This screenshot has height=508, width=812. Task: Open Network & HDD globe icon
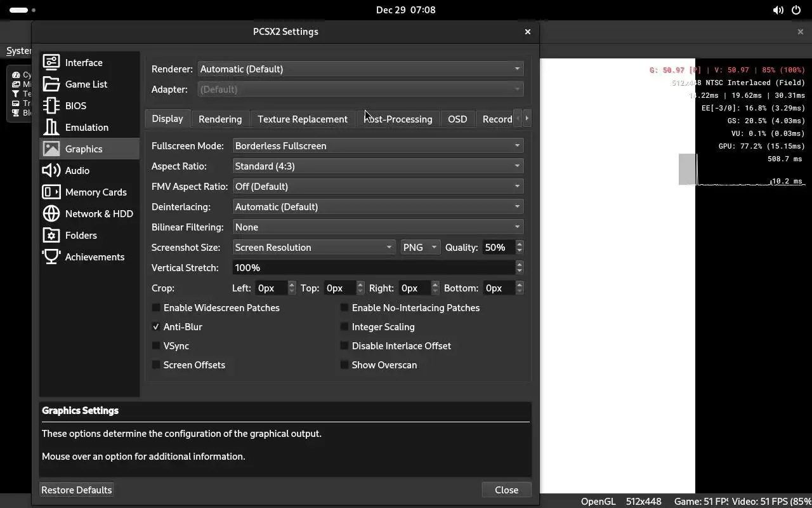click(x=51, y=213)
